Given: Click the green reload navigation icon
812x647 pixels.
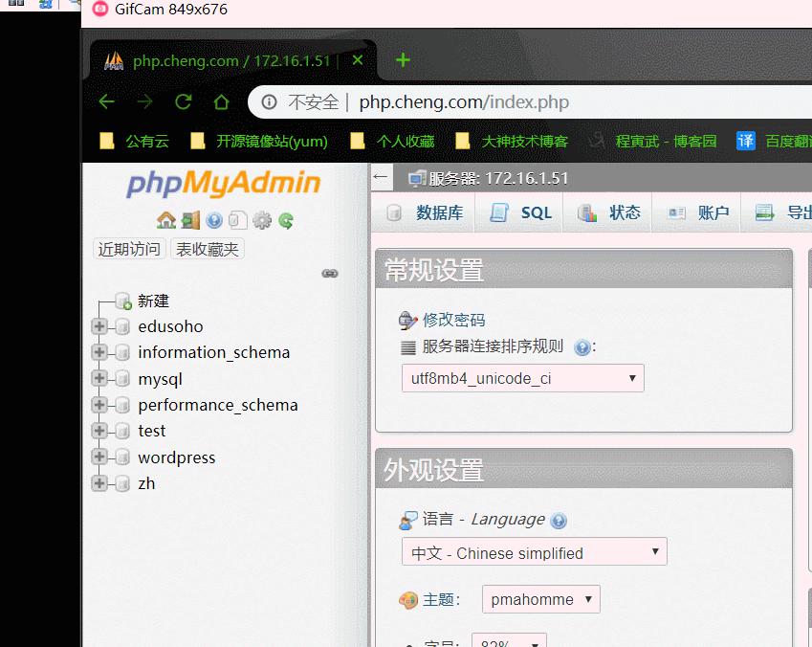Looking at the screenshot, I should pos(286,220).
